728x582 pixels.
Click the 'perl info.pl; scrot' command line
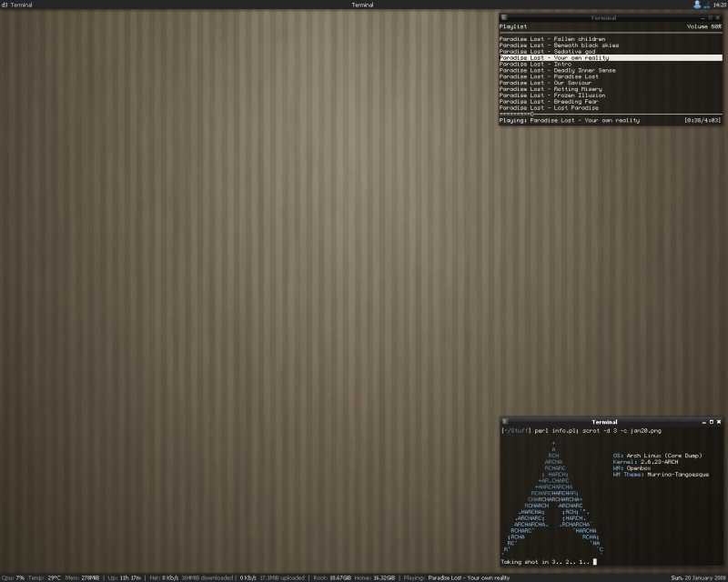[581, 431]
